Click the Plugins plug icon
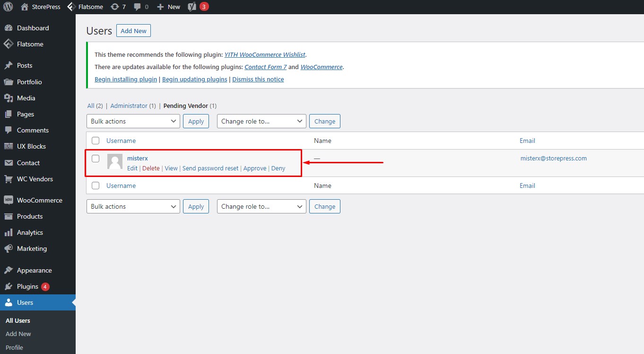This screenshot has height=354, width=644. [x=9, y=286]
